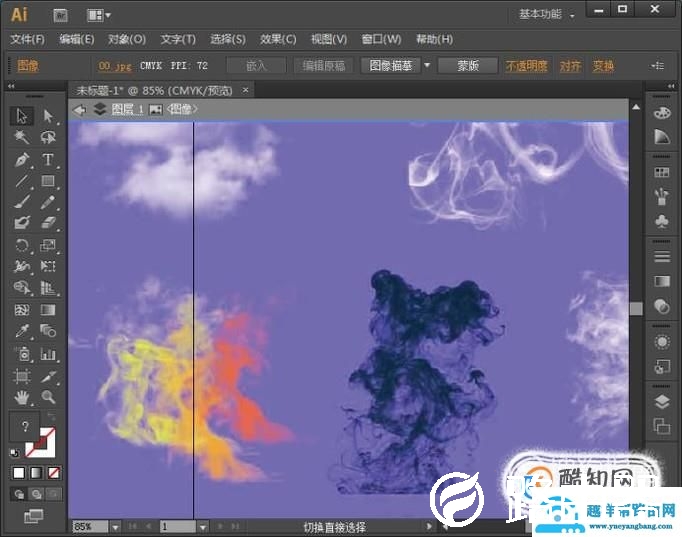Open the Brushes panel icon
This screenshot has width=682, height=537.
tap(662, 197)
